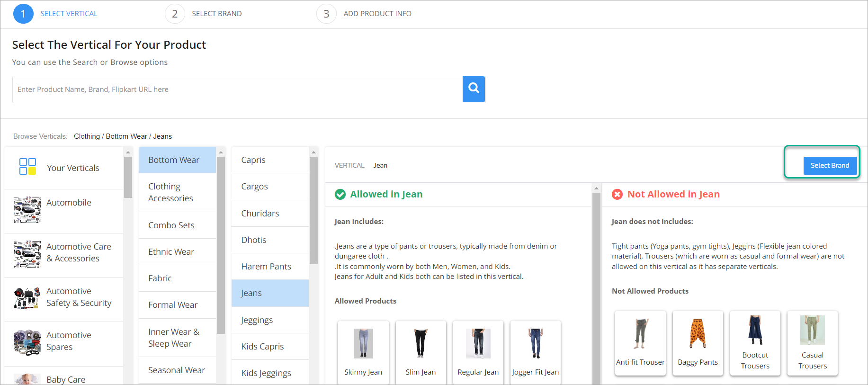Click green checkmark next to Allowed in Jean

tap(340, 194)
